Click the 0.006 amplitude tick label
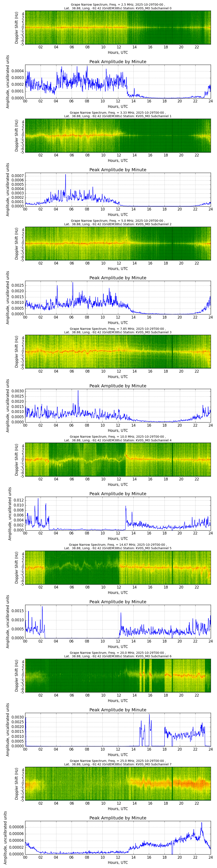The image size is (217, 868). pos(18,515)
